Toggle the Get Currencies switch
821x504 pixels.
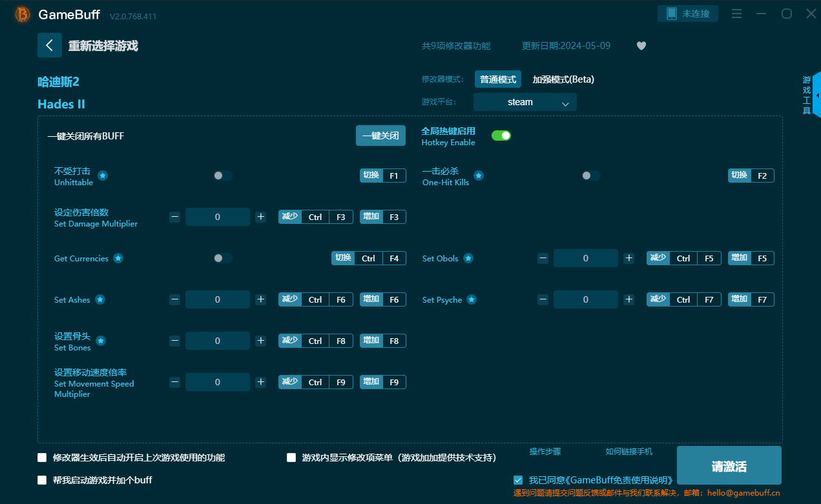click(223, 258)
